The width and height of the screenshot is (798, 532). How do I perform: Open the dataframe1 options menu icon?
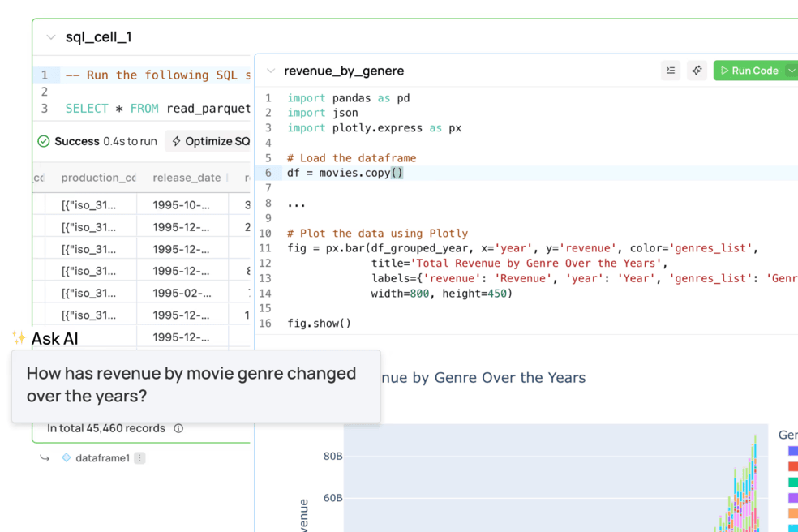tap(139, 457)
